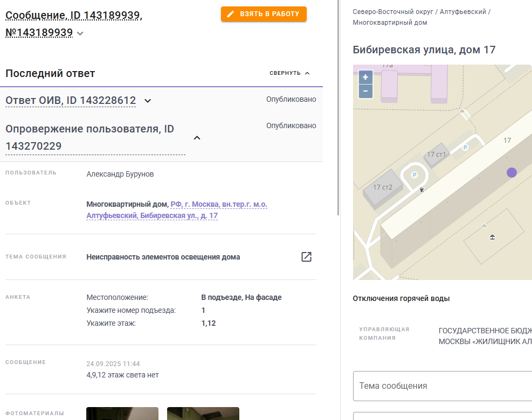532x420 pixels.
Task: Click the vertical scrollbar of left panel
Action: 338,108
